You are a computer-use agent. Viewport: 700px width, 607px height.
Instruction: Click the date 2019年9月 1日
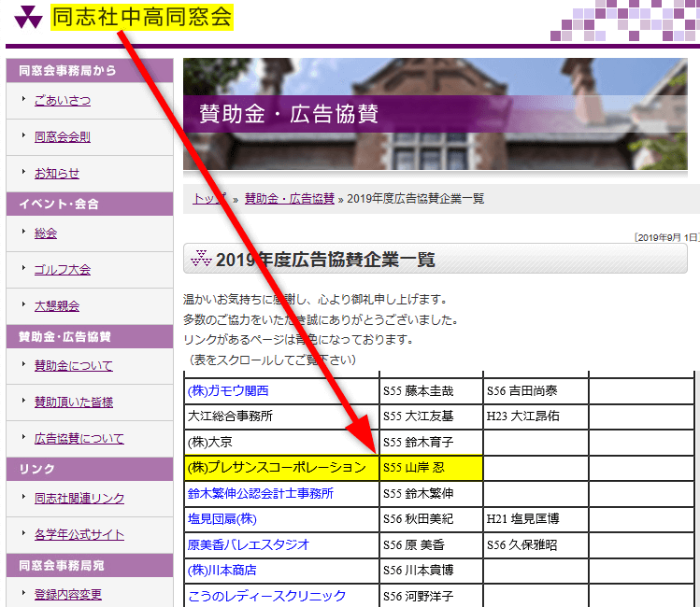pyautogui.click(x=667, y=237)
